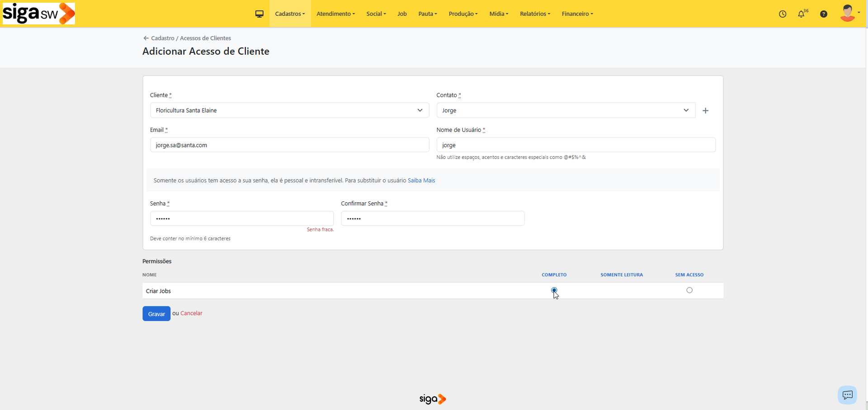This screenshot has width=868, height=410.
Task: Expand the Cliente dropdown
Action: (289, 110)
